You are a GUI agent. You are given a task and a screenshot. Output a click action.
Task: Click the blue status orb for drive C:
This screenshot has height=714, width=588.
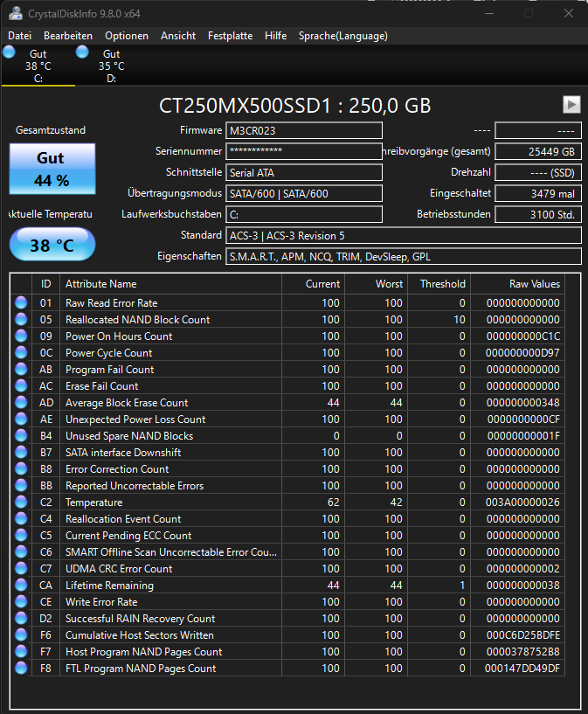[9, 52]
